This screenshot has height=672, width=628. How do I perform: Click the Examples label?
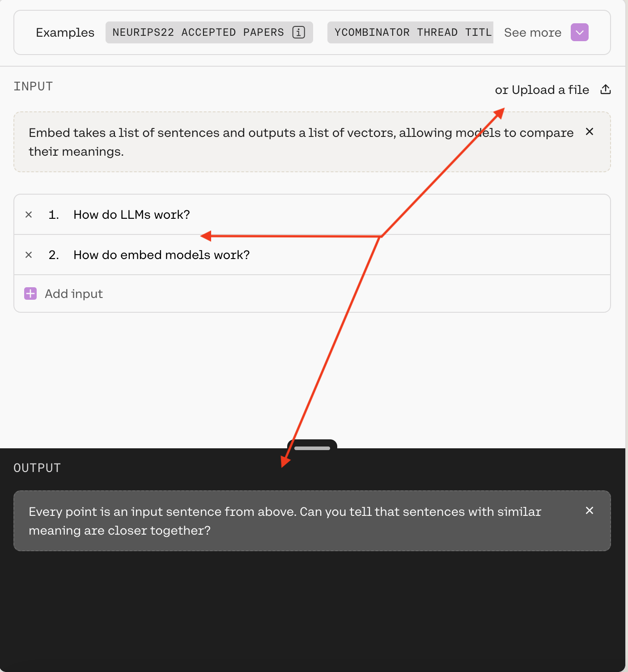[x=65, y=32]
